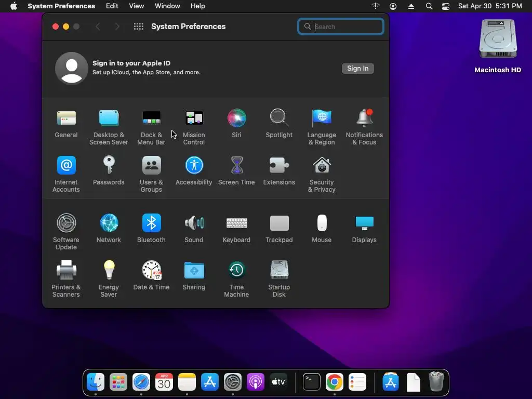Open Software Update pane

(x=66, y=232)
